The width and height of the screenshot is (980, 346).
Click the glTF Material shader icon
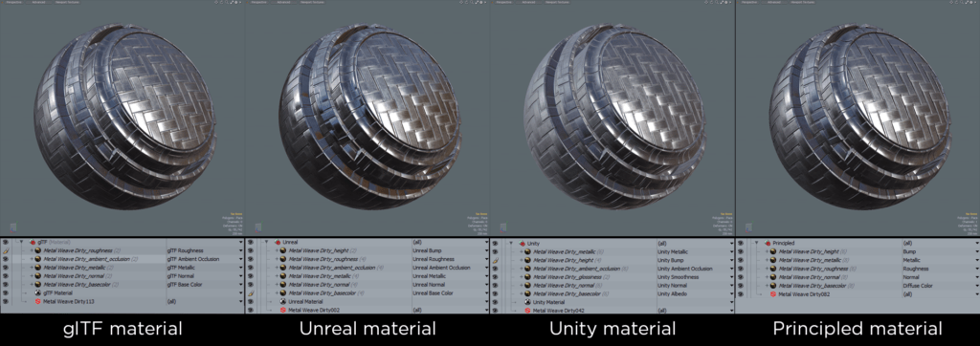(37, 292)
